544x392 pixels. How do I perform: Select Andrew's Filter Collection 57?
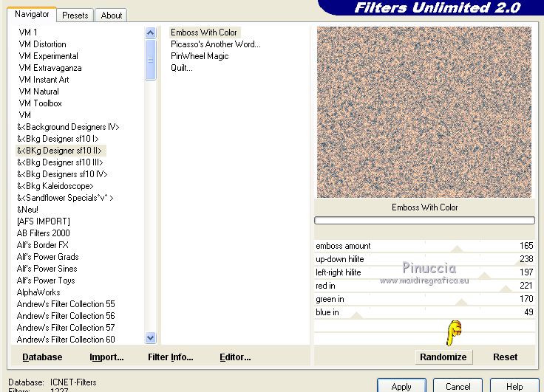(66, 327)
